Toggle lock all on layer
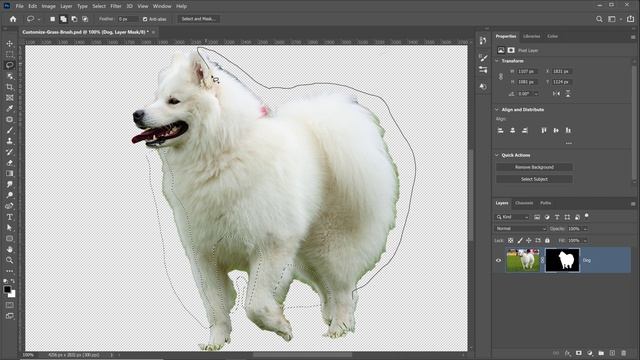640x360 pixels. [x=547, y=240]
